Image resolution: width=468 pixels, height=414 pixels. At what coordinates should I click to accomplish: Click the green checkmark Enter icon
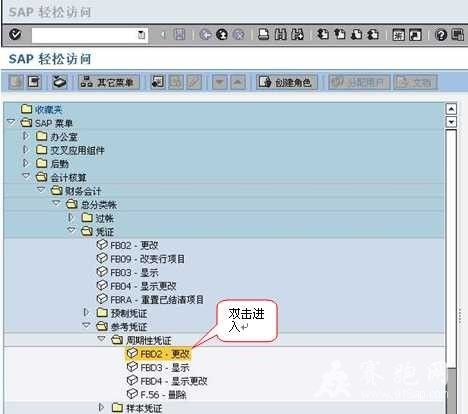pyautogui.click(x=15, y=34)
